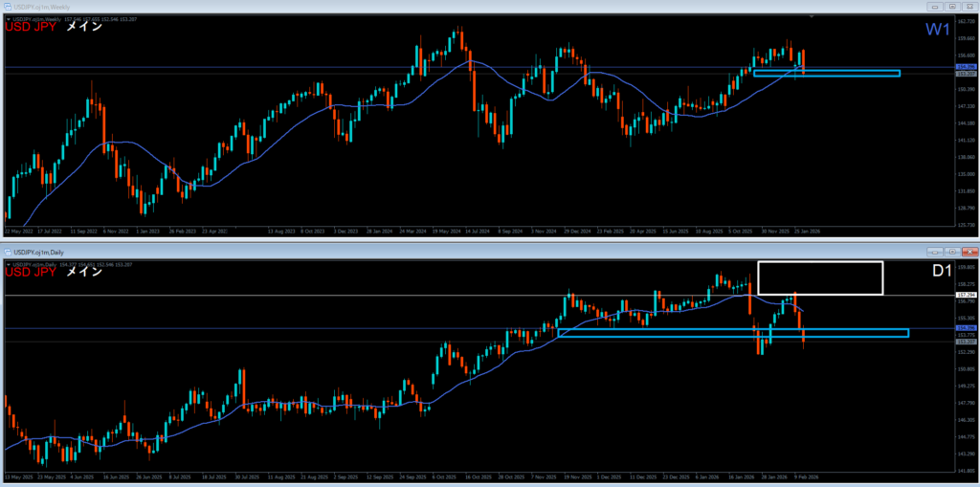This screenshot has width=980, height=487.
Task: Select the W1 timeframe label
Action: (x=937, y=31)
